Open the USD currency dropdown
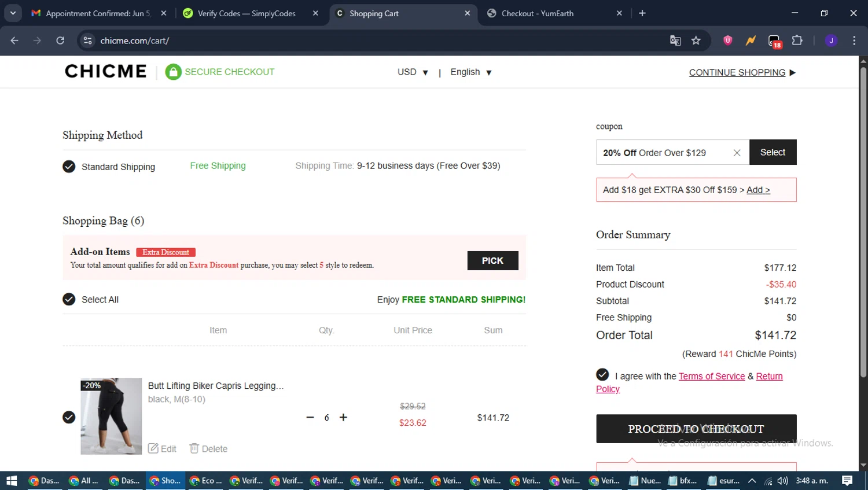Image resolution: width=868 pixels, height=490 pixels. 413,72
